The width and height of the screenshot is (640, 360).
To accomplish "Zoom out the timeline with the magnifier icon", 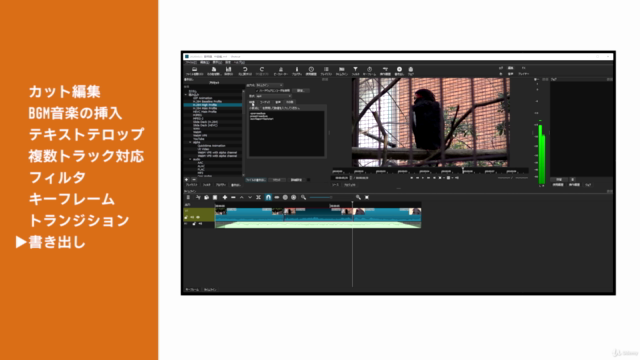I will (303, 198).
